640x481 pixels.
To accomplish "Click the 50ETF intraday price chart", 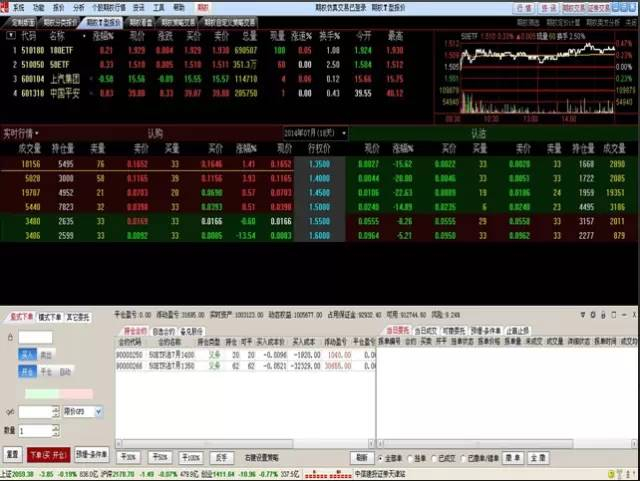I will coord(537,78).
